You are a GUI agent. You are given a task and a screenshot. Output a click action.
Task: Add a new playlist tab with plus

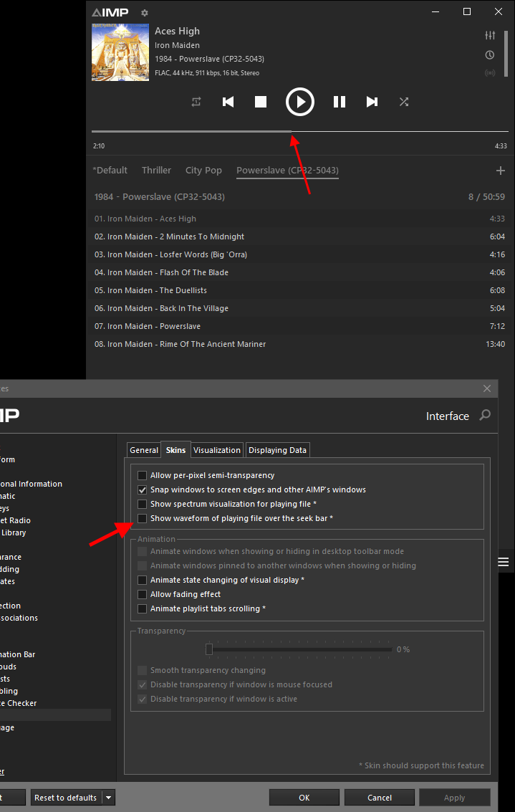coord(500,171)
